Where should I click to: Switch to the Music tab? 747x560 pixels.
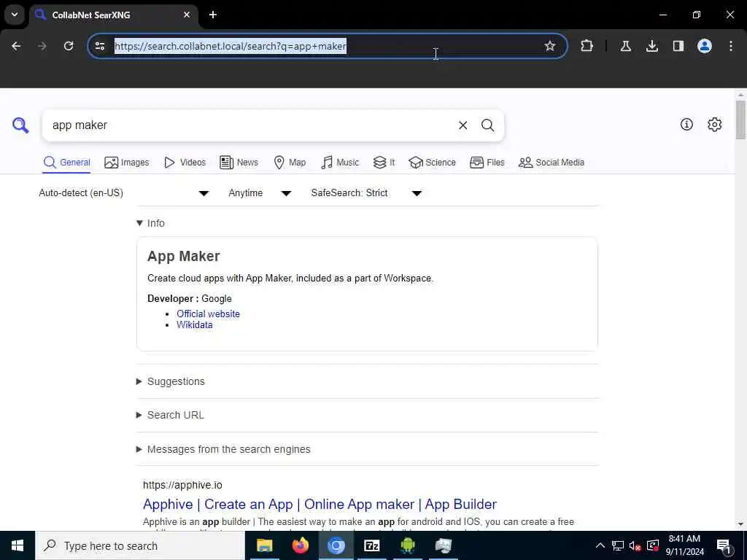click(340, 163)
